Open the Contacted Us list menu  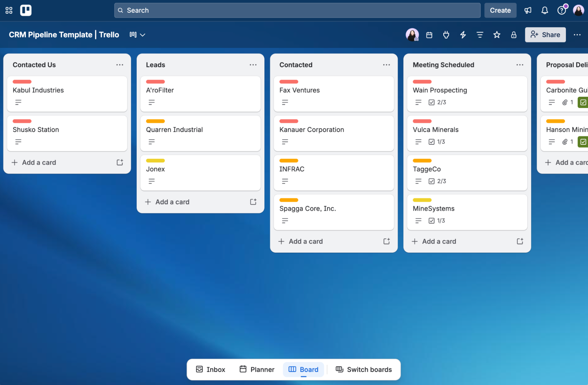point(120,64)
